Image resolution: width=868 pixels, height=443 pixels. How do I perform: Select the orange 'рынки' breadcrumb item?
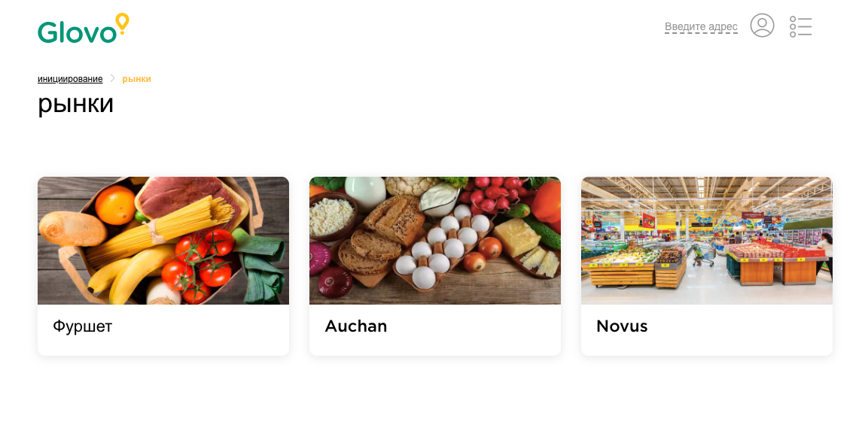pyautogui.click(x=137, y=79)
